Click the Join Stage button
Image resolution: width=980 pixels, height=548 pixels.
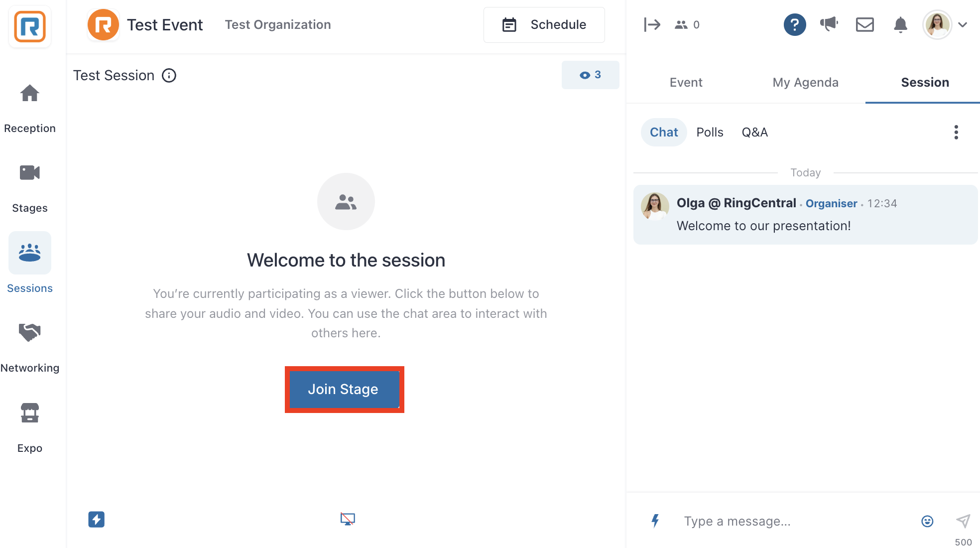click(x=344, y=389)
